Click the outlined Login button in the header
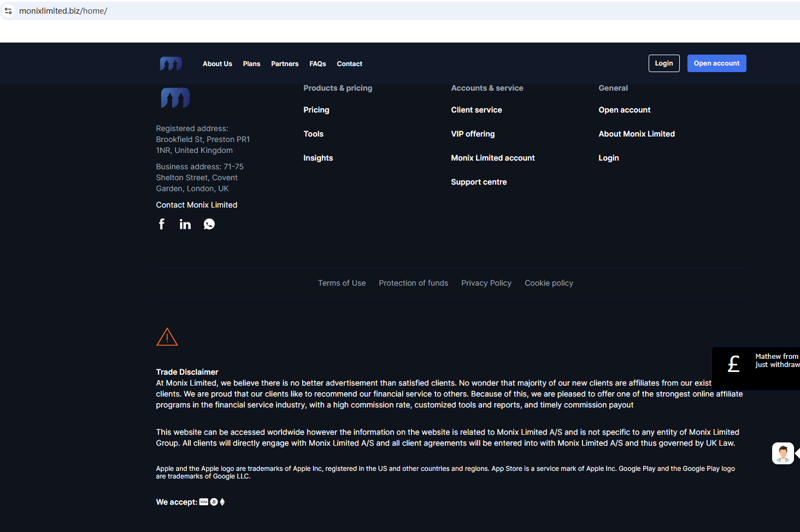Viewport: 800px width, 532px height. (x=664, y=63)
